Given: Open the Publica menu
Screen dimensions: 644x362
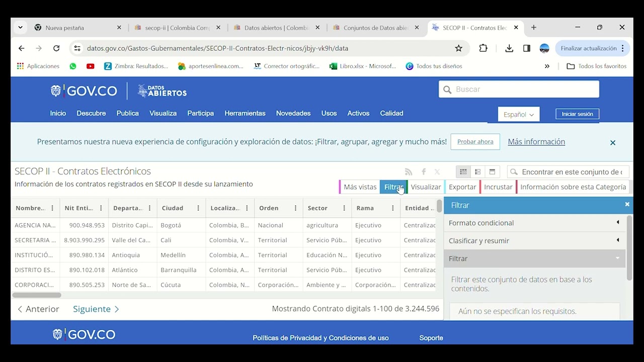Looking at the screenshot, I should pos(128,113).
